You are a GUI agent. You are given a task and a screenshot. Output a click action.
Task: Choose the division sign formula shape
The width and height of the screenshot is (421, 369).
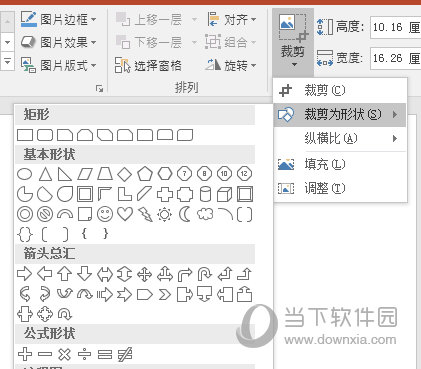coord(84,354)
